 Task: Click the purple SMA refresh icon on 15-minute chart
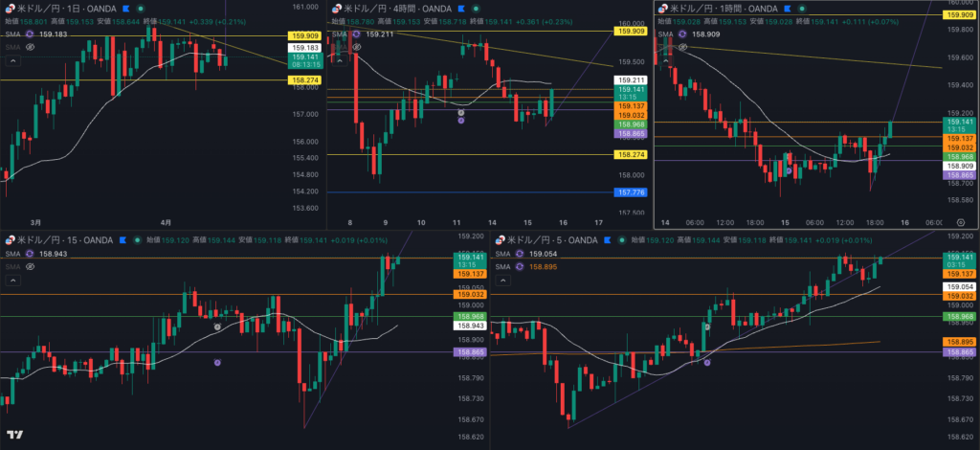coord(31,255)
